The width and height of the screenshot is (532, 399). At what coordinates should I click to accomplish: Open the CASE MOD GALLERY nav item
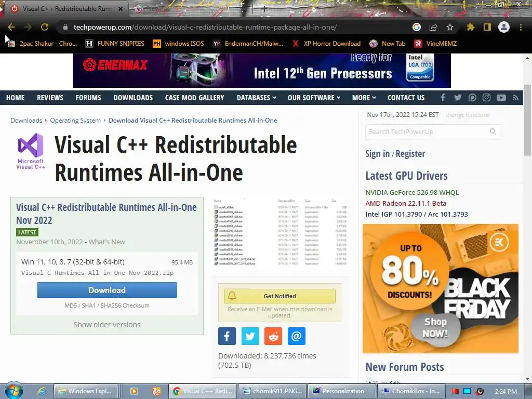[194, 98]
